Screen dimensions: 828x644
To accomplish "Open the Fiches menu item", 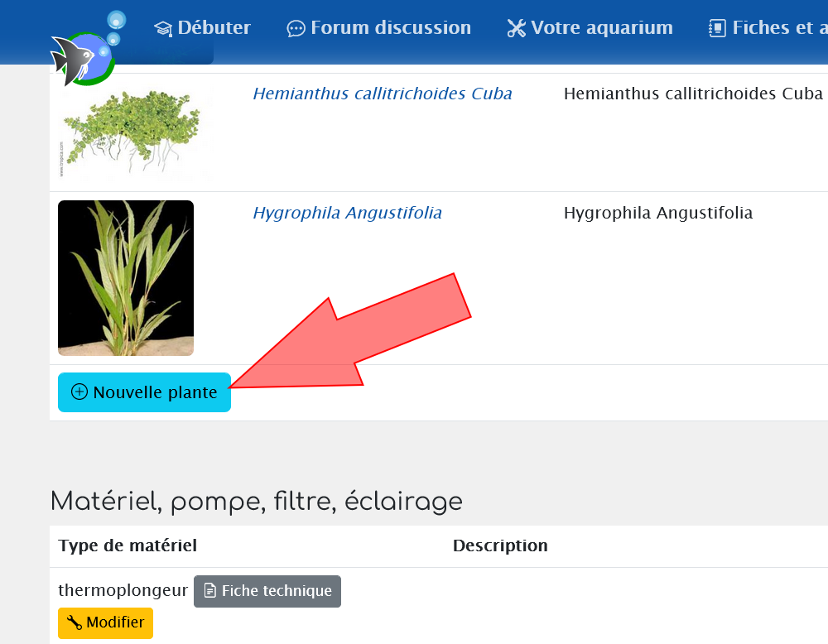I will click(768, 28).
